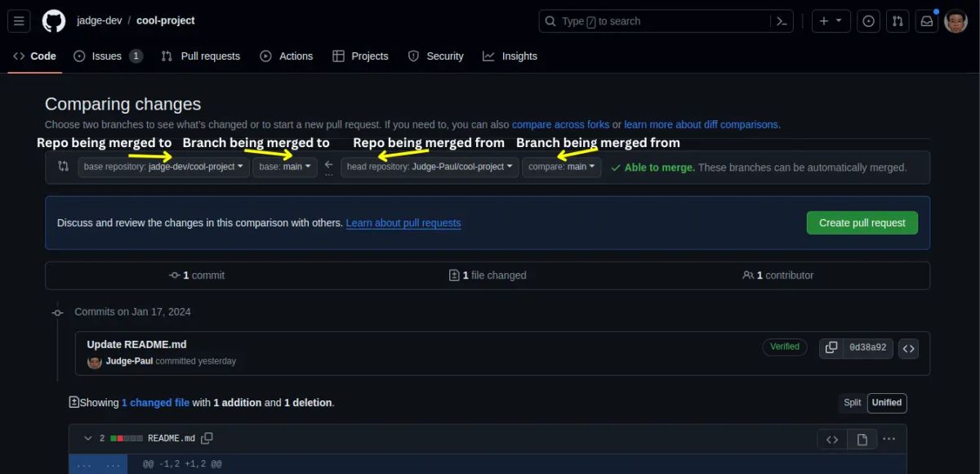This screenshot has width=980, height=474.
Task: Open the 'base: main' branch dropdown
Action: [x=285, y=167]
